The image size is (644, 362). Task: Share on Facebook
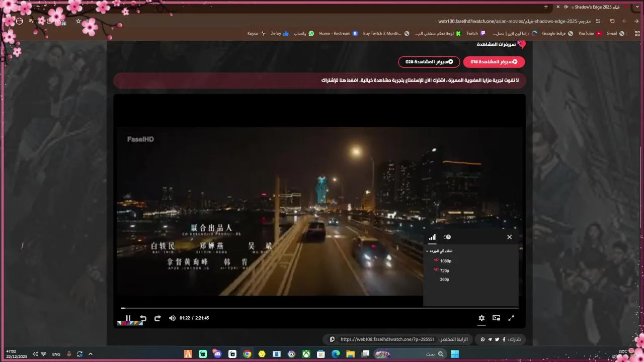(x=504, y=339)
